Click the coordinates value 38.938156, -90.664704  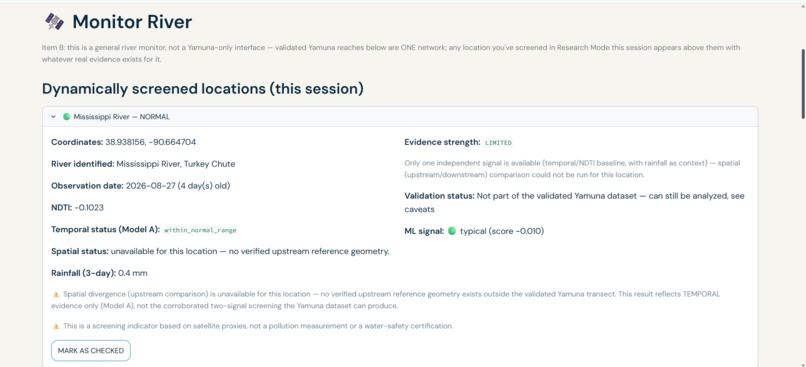click(151, 142)
